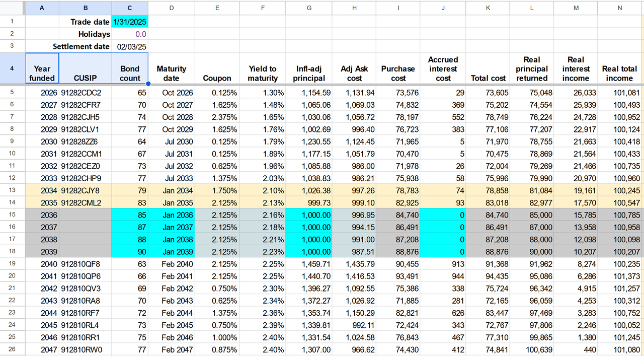Viewport: 644px width, 356px height.
Task: Select column G header
Action: (x=309, y=8)
